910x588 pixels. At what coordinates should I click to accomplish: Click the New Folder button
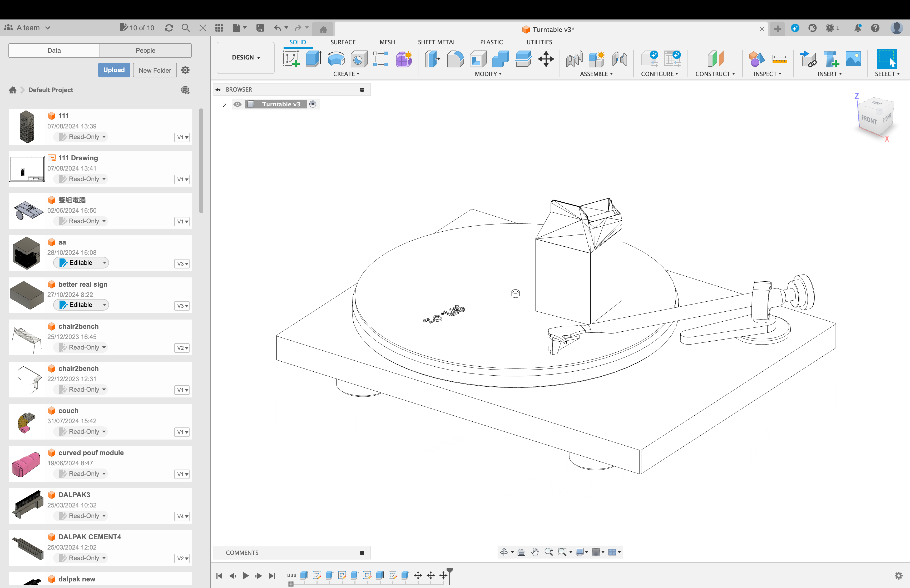(x=155, y=70)
